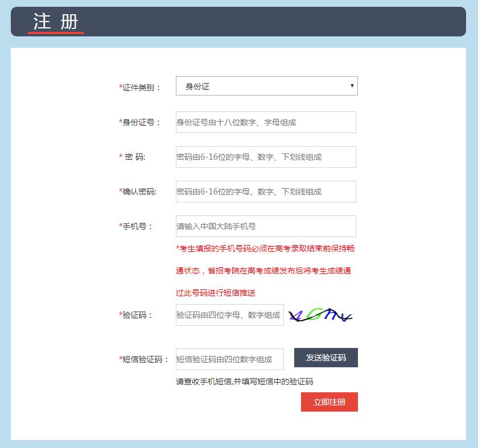Click the 发送验证码 button
Viewport: 478px width, 448px height.
(326, 358)
